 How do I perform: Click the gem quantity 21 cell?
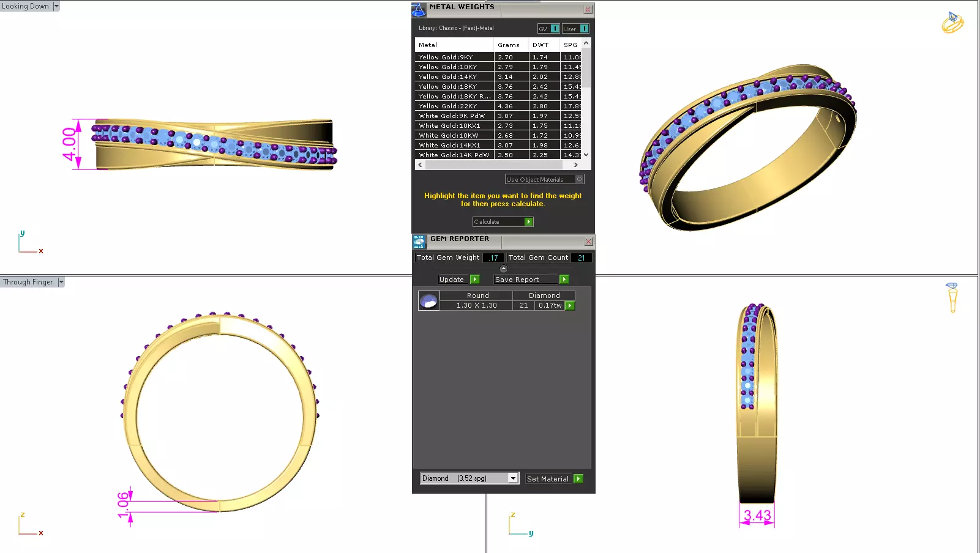pyautogui.click(x=523, y=305)
